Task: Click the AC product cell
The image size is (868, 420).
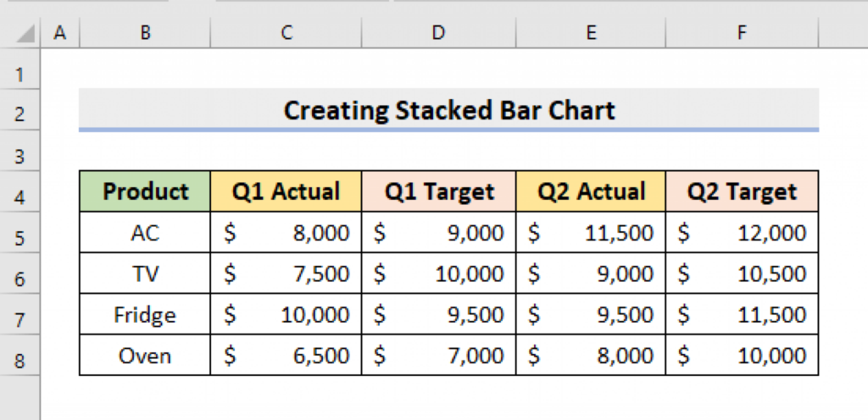Action: click(145, 232)
